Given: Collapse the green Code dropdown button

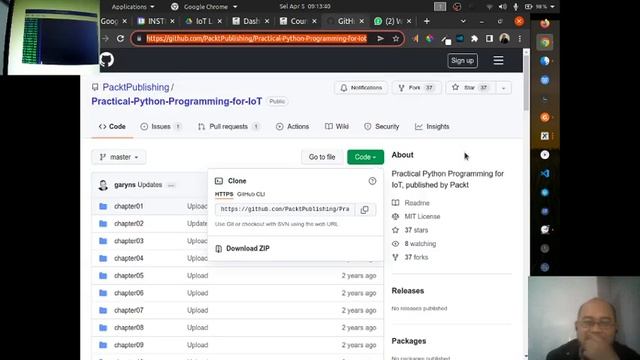Looking at the screenshot, I should click(365, 157).
